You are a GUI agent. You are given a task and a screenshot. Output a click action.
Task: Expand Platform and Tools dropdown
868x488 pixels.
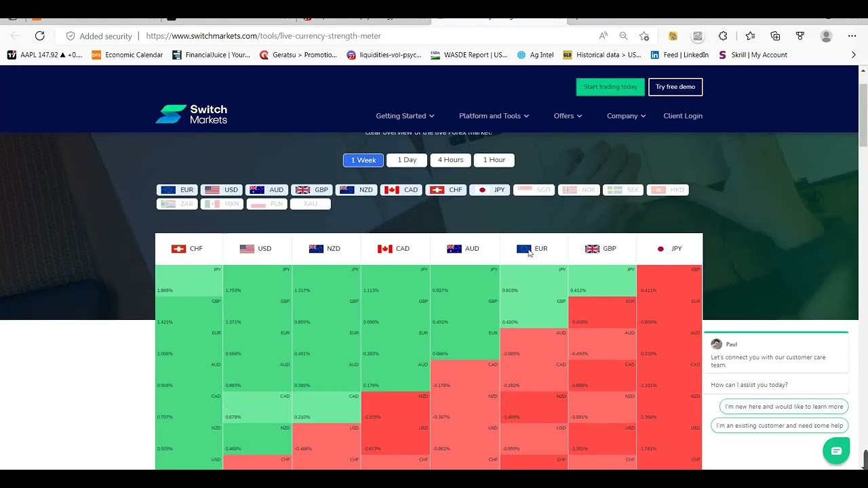pos(494,116)
